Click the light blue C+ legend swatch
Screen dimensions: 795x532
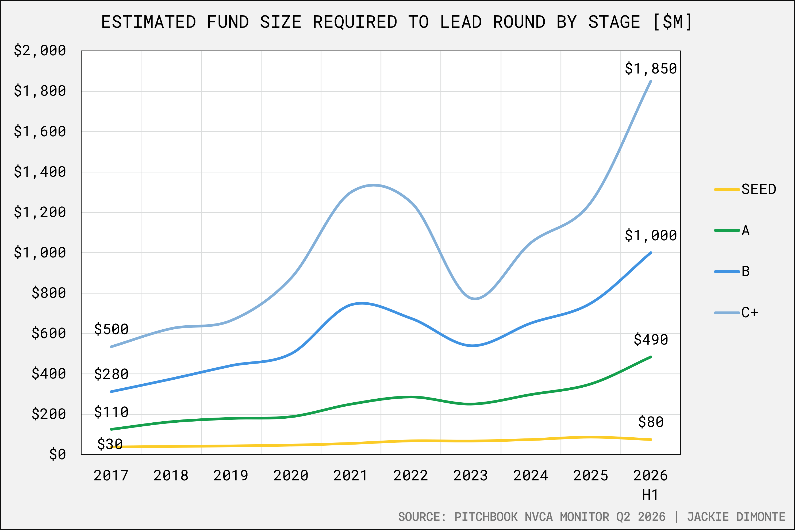(x=727, y=313)
